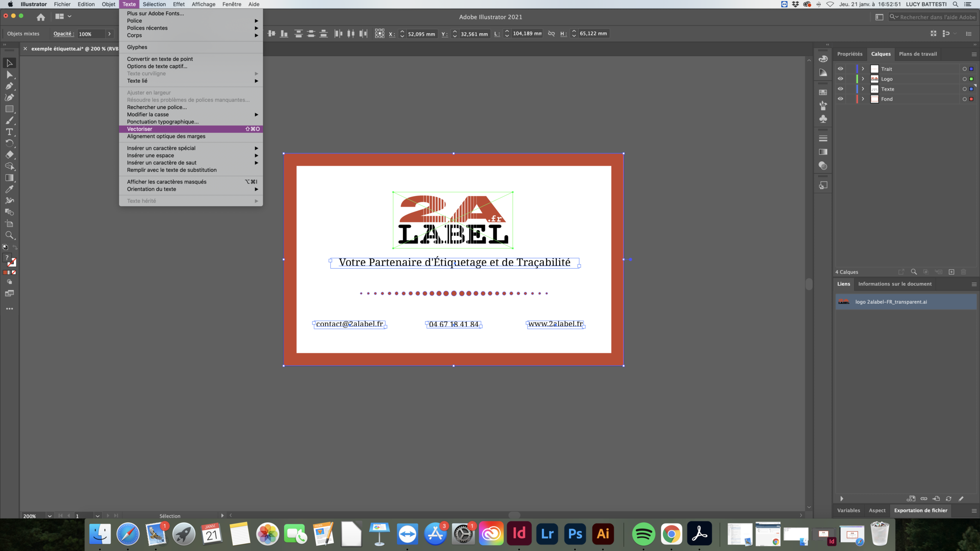Hide the Trait layer eye
The width and height of the screenshot is (980, 551).
[x=840, y=69]
